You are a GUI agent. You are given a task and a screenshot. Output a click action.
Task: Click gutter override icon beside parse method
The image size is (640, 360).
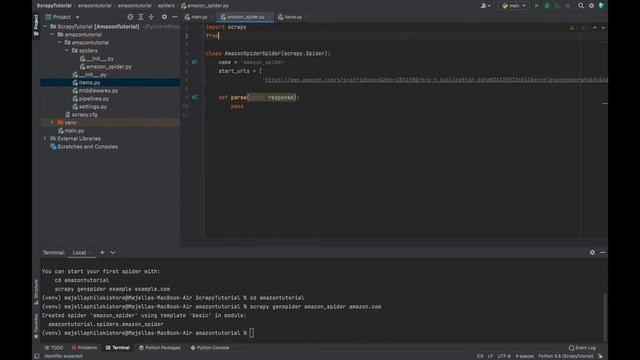point(195,97)
